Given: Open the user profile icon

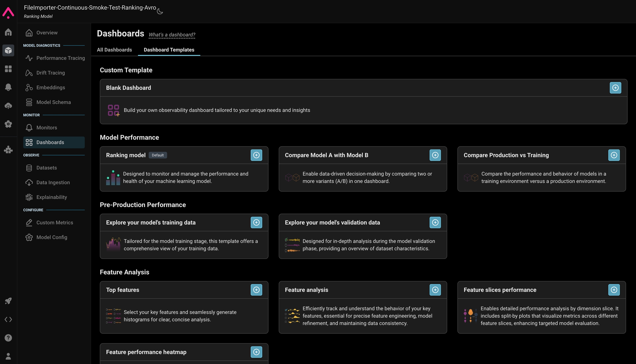Looking at the screenshot, I should [8, 356].
